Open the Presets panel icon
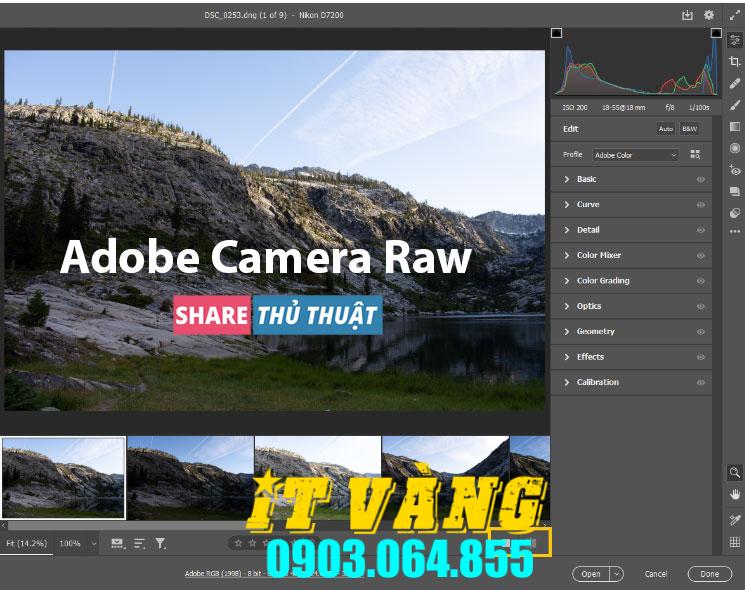 pyautogui.click(x=735, y=213)
